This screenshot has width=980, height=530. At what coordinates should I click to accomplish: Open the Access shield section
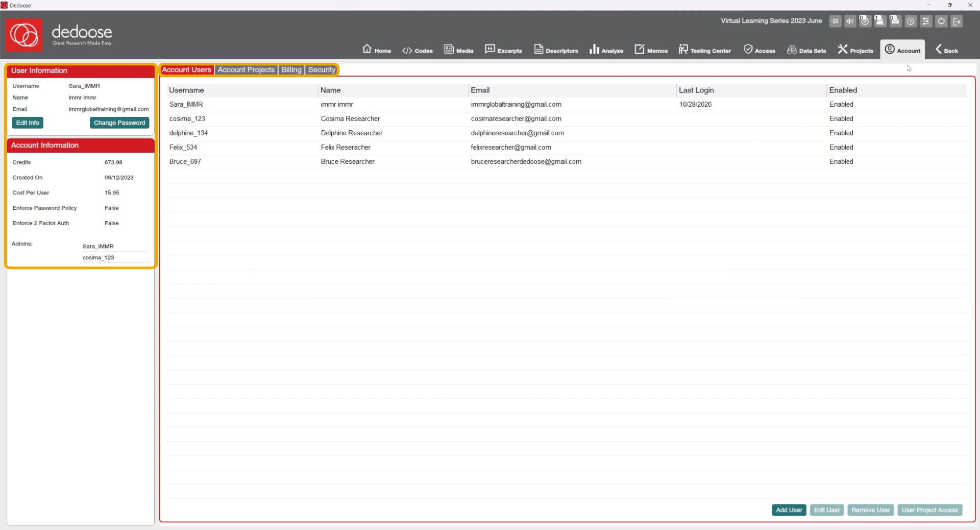(759, 50)
